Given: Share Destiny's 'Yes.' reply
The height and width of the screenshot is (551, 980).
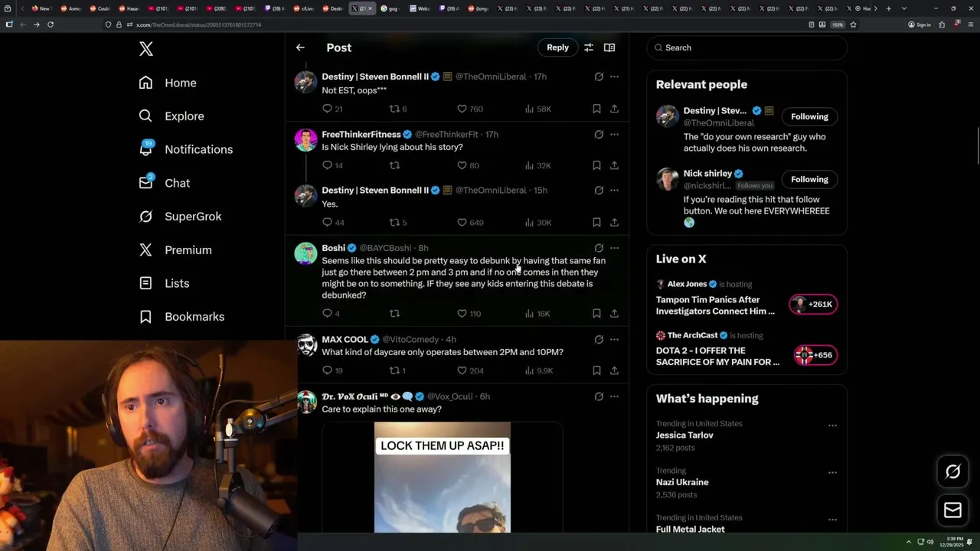Looking at the screenshot, I should (614, 223).
